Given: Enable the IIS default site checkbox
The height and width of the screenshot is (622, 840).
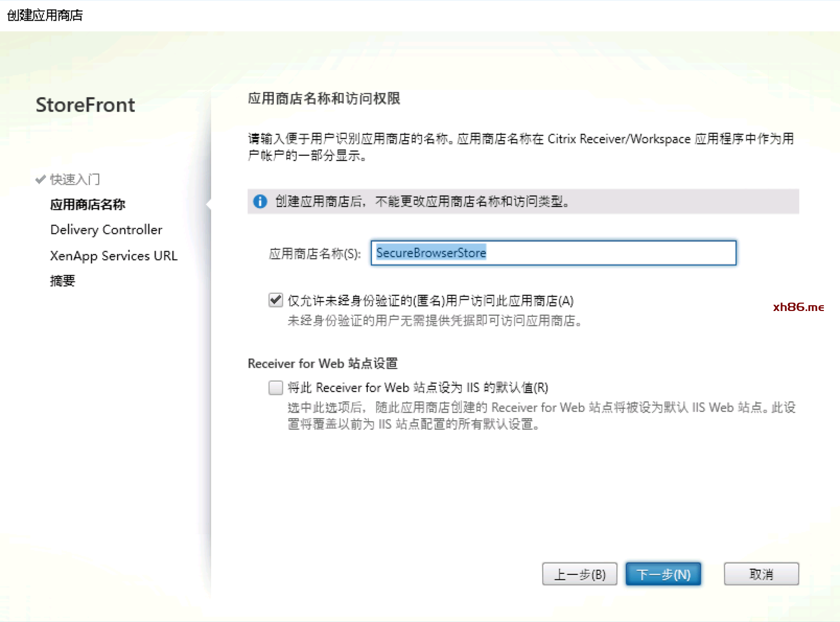Looking at the screenshot, I should 275,387.
